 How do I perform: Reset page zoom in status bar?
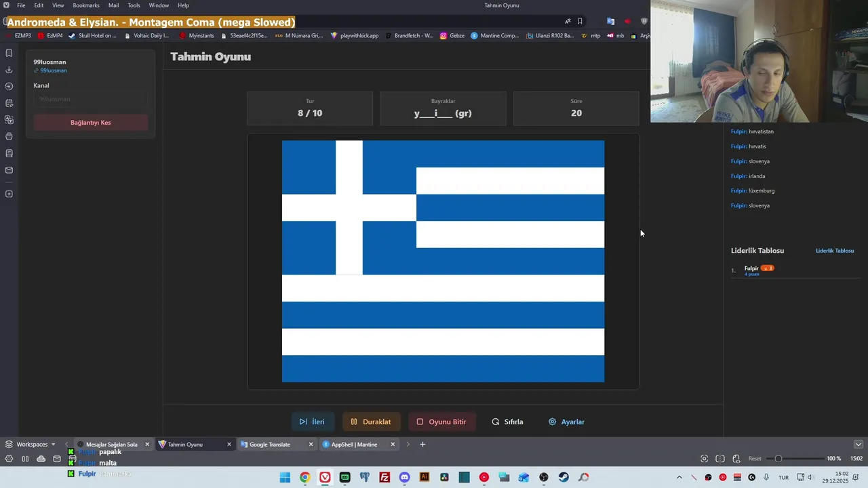click(755, 459)
